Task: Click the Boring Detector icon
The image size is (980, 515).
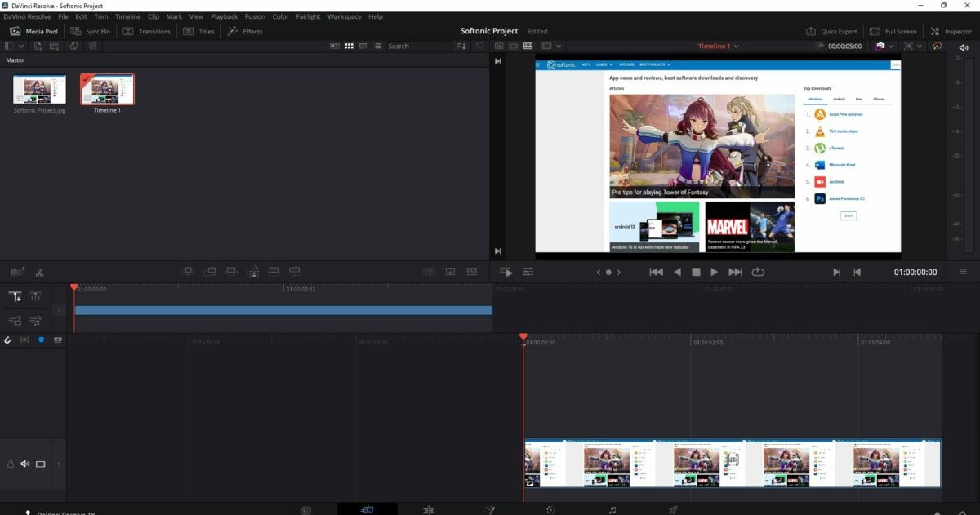Action: [x=17, y=272]
